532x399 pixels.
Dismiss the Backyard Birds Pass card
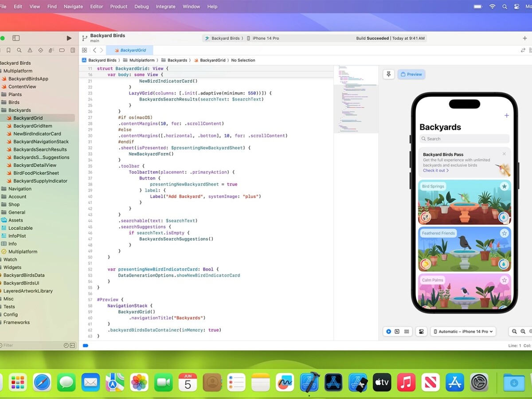[504, 154]
